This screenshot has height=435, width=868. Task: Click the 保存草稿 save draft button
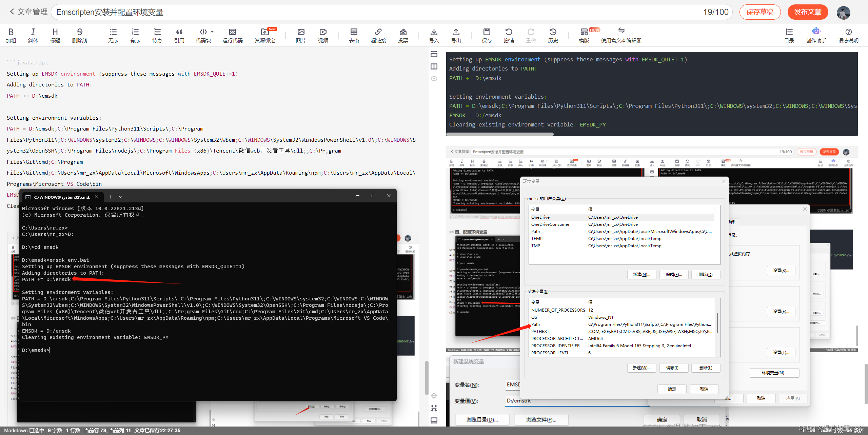tap(760, 12)
